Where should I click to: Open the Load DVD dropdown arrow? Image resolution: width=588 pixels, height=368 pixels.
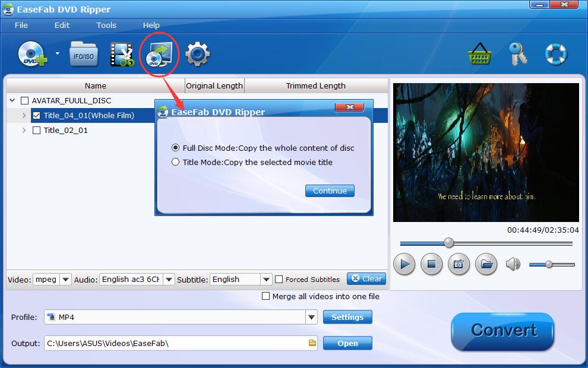click(x=58, y=53)
